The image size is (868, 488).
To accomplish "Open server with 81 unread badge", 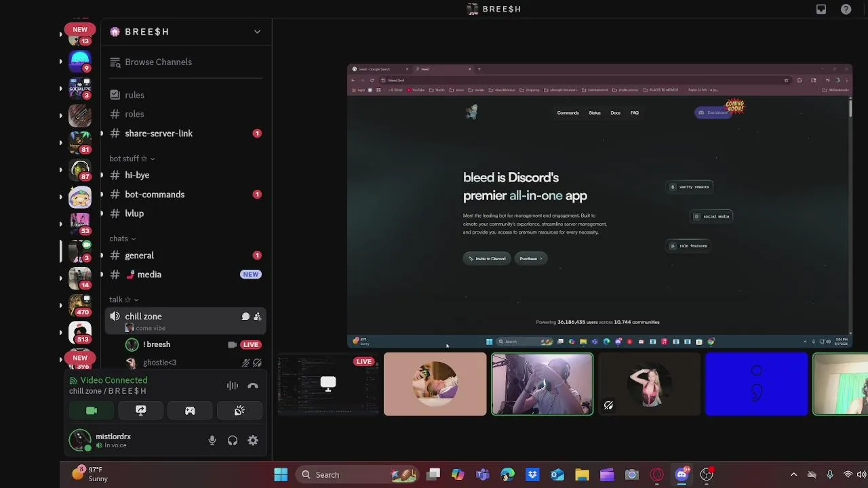I will [x=80, y=142].
